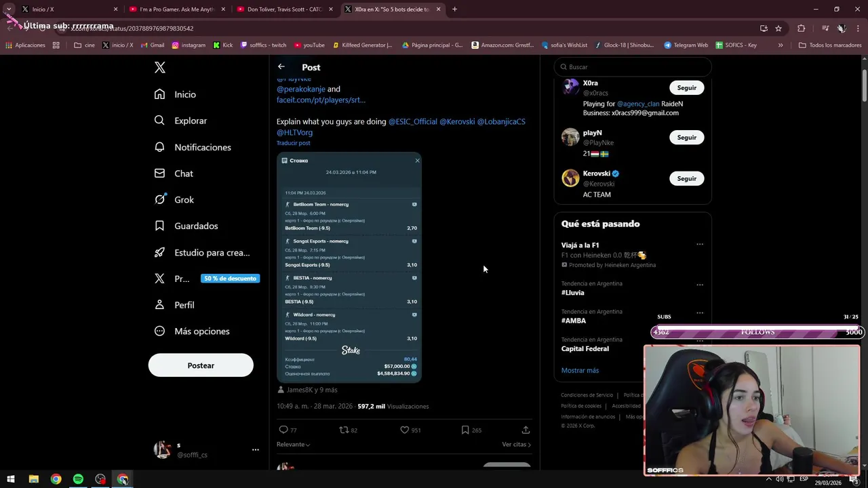Open the #AMBA trend
The height and width of the screenshot is (488, 868).
coord(574,321)
